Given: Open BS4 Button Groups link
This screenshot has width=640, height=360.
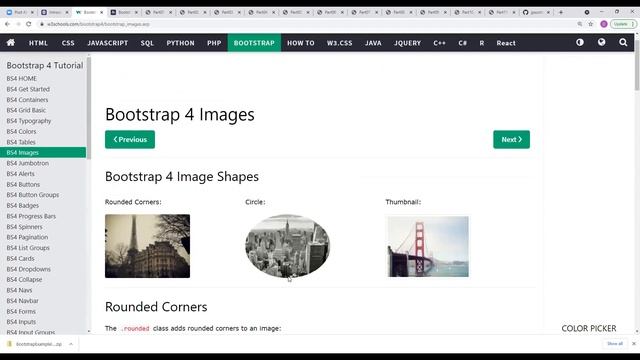Looking at the screenshot, I should [33, 195].
